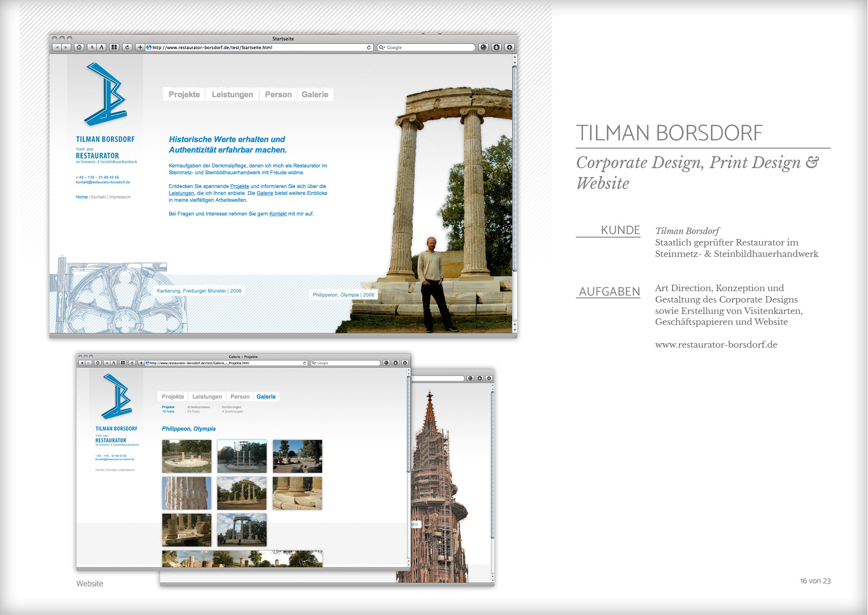Screen dimensions: 868x615
Task: Click the home icon in the Galerie – Projekte window
Action: [98, 363]
